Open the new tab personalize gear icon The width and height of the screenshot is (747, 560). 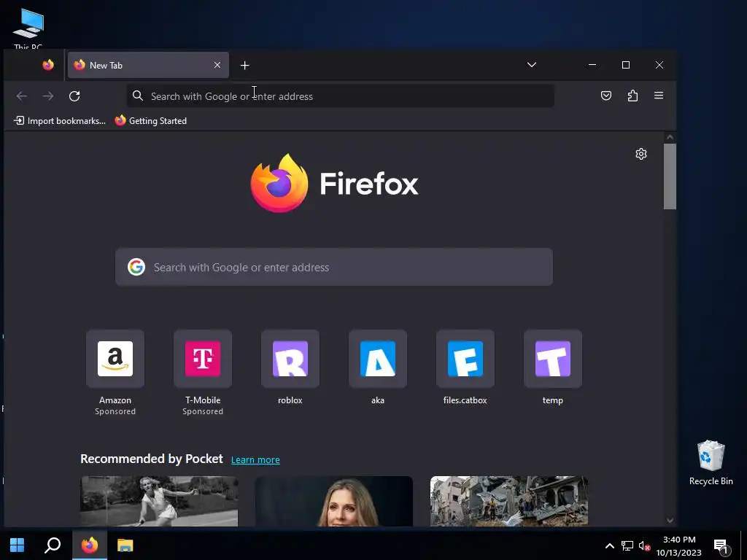pos(641,154)
